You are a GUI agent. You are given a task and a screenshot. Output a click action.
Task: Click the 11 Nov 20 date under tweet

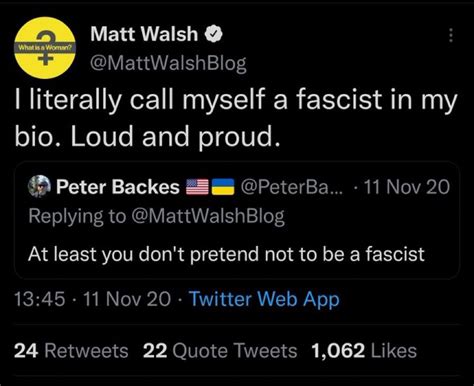tap(127, 299)
